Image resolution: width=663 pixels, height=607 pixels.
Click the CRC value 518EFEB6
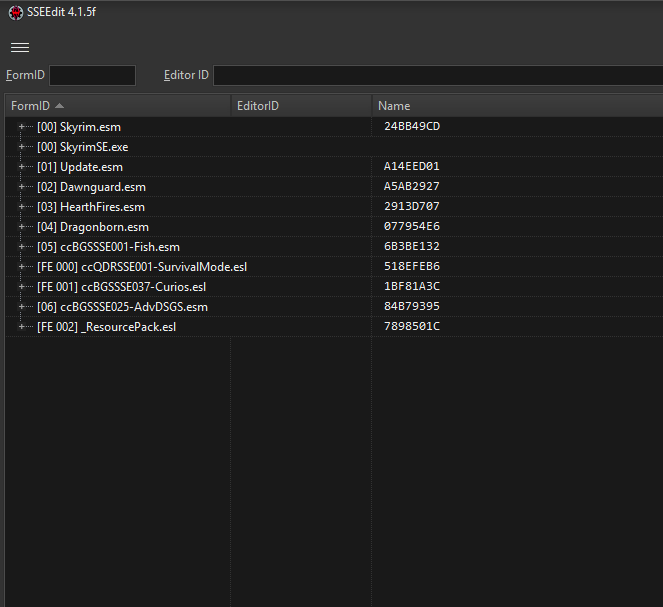point(412,266)
